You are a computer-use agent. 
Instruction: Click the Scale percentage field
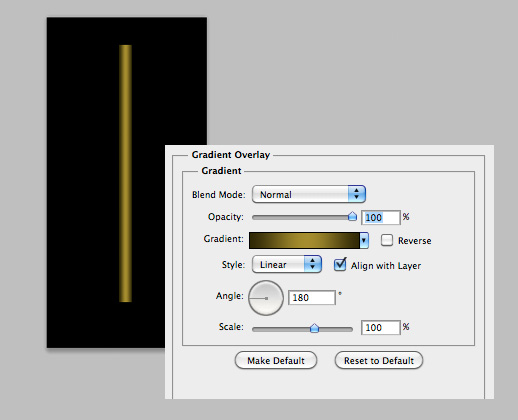[381, 328]
